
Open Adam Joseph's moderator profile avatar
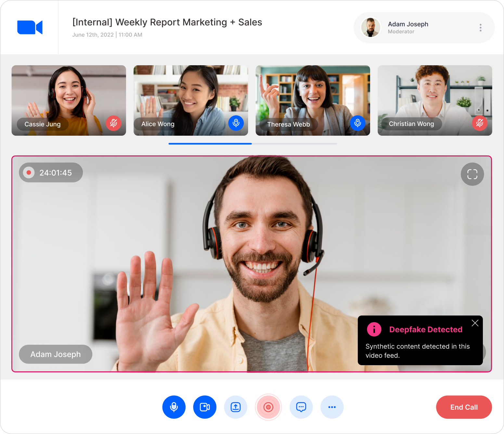371,28
